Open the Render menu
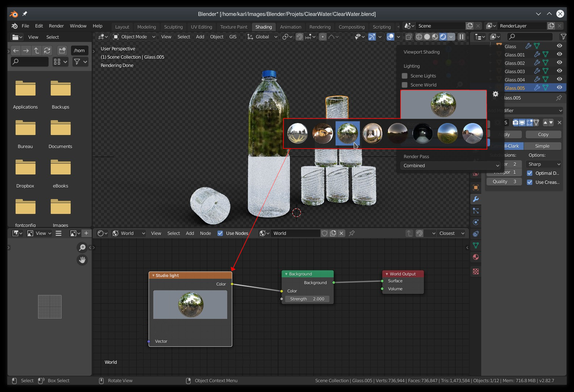574x392 pixels. coord(56,26)
